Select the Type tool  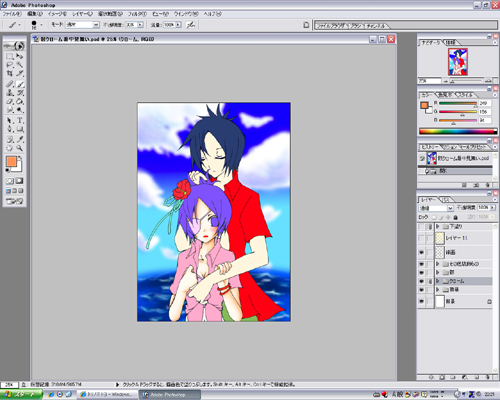pyautogui.click(x=20, y=120)
